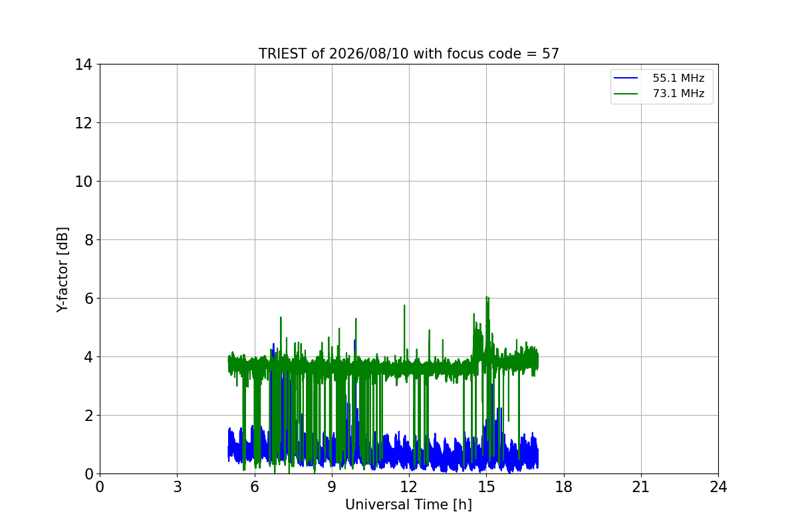Click the blue 55.1 MHz legend line
Viewport: 798px width, 532px height.
tap(626, 78)
